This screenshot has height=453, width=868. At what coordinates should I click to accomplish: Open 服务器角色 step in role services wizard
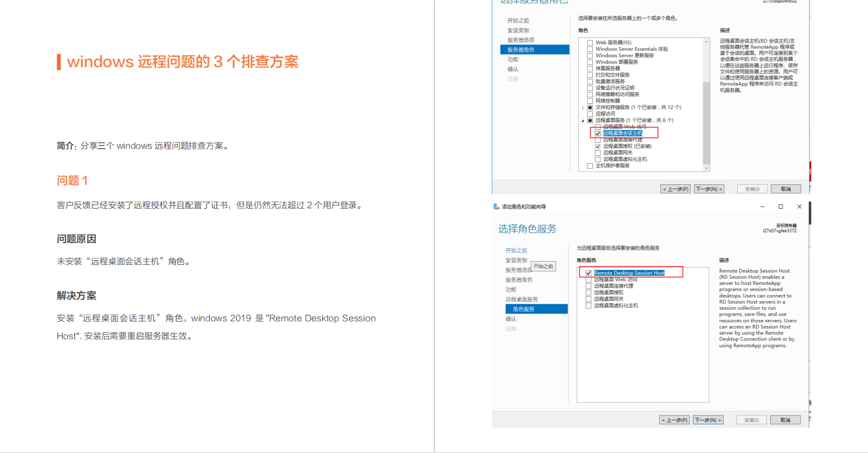[519, 279]
